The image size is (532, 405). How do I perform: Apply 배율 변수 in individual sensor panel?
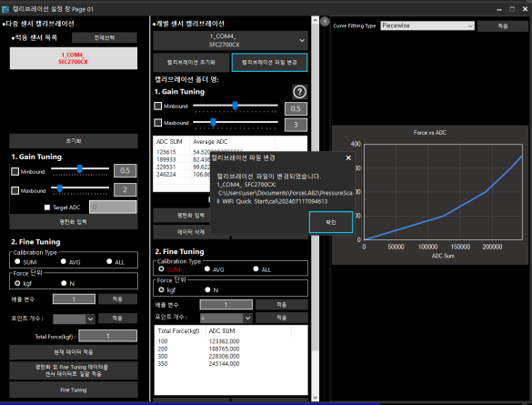point(282,305)
